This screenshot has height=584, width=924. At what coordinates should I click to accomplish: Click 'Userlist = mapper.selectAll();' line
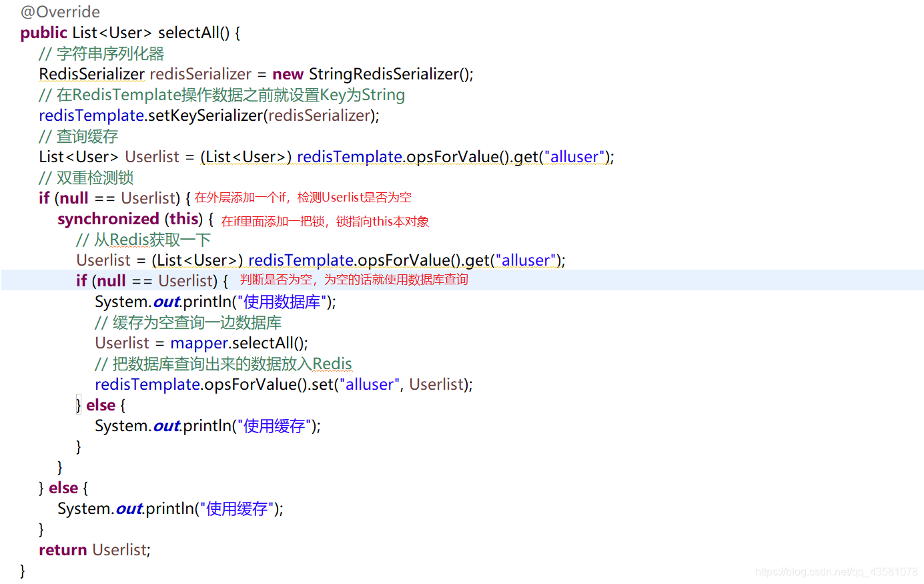click(x=201, y=343)
